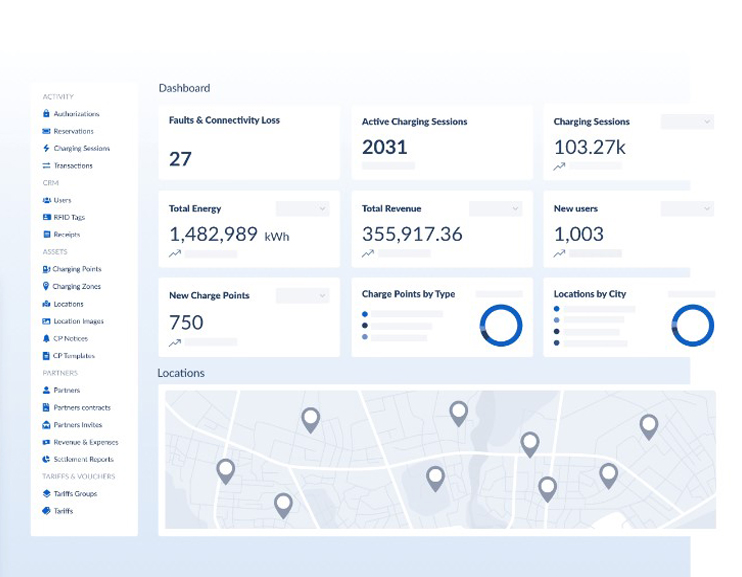Viewport: 742px width, 577px height.
Task: Click the RFID Tags card icon
Action: click(x=46, y=217)
